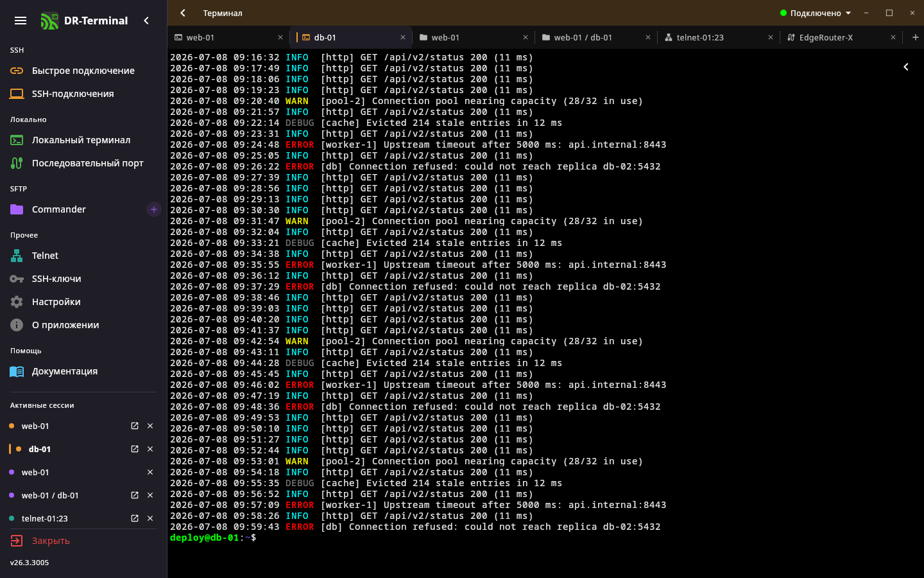Click log line at 09:24:48 ERROR
Viewport: 924px width, 578px height.
[418, 144]
